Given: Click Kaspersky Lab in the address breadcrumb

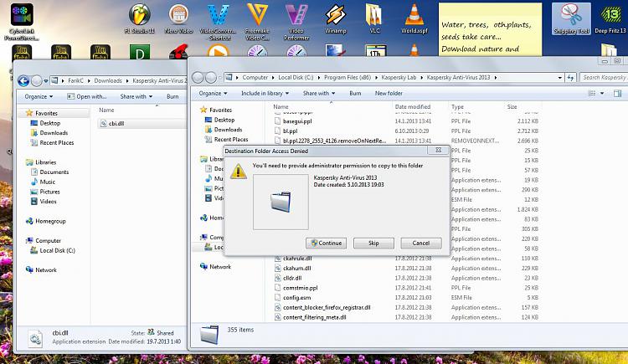Looking at the screenshot, I should pos(399,77).
